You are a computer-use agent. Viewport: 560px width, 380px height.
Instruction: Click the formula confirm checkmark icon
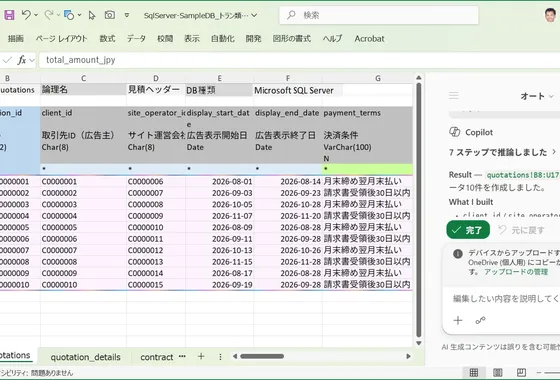click(x=7, y=60)
